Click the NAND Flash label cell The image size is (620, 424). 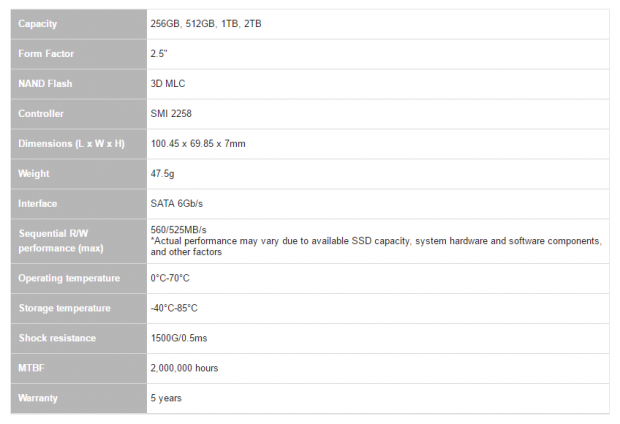(x=79, y=84)
